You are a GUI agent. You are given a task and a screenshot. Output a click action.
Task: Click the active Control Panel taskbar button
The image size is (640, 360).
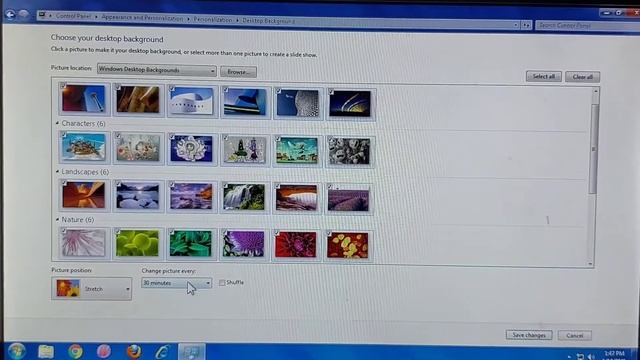[191, 352]
